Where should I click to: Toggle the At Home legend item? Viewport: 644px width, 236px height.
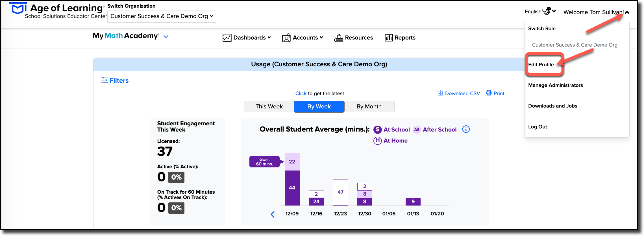click(390, 141)
